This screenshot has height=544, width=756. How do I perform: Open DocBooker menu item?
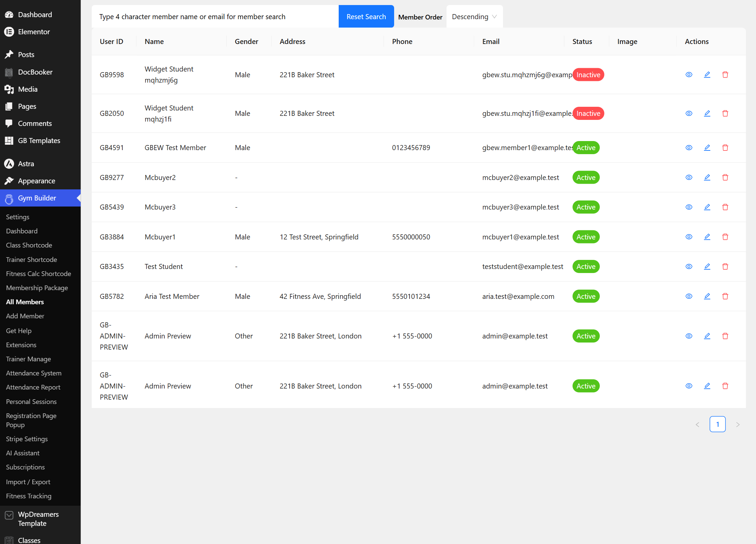coord(40,72)
